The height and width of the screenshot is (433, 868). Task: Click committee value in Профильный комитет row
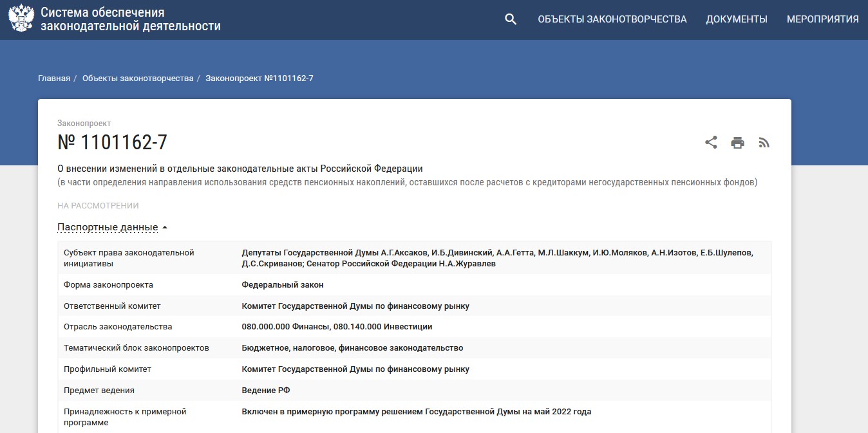pos(355,369)
